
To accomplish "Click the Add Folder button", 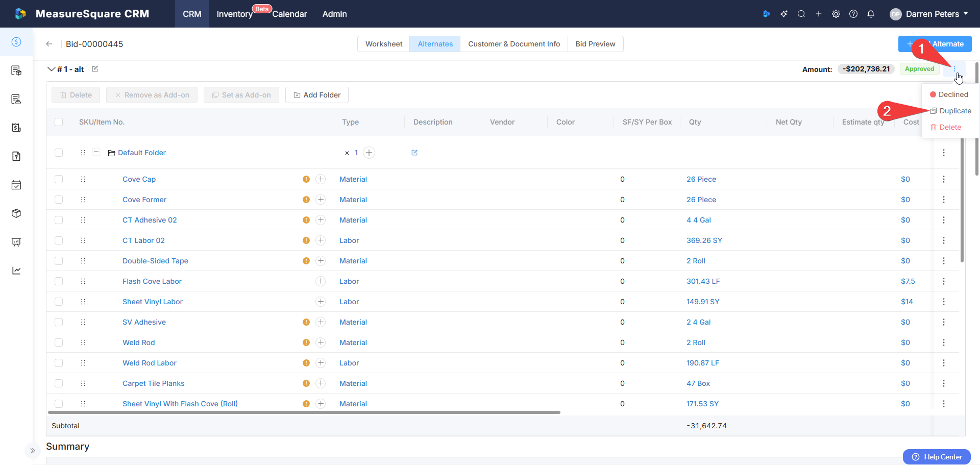I will [x=317, y=95].
